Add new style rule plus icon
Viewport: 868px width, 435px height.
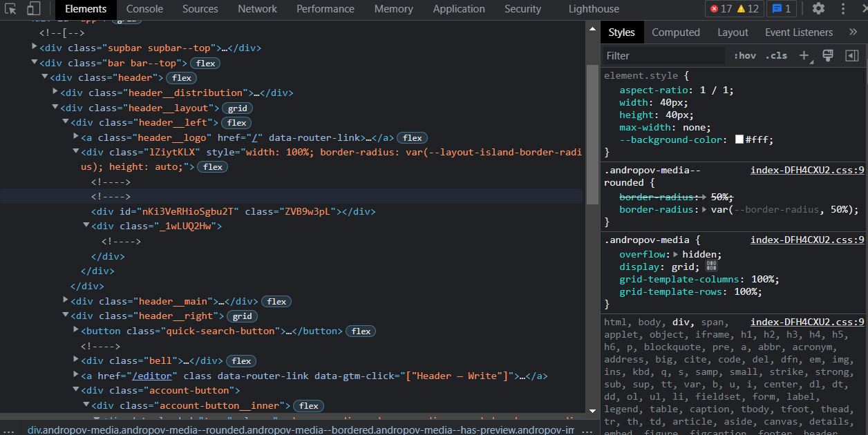click(804, 56)
